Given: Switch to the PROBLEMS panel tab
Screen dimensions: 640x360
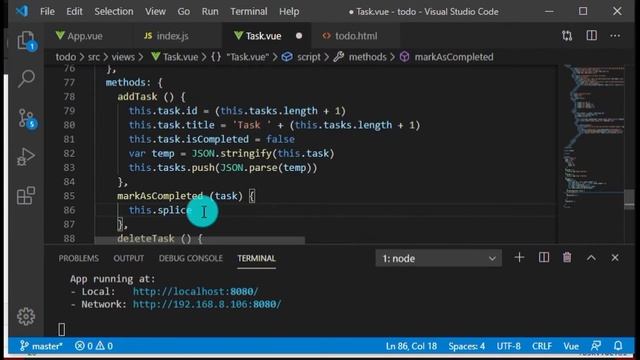Looking at the screenshot, I should click(78, 258).
